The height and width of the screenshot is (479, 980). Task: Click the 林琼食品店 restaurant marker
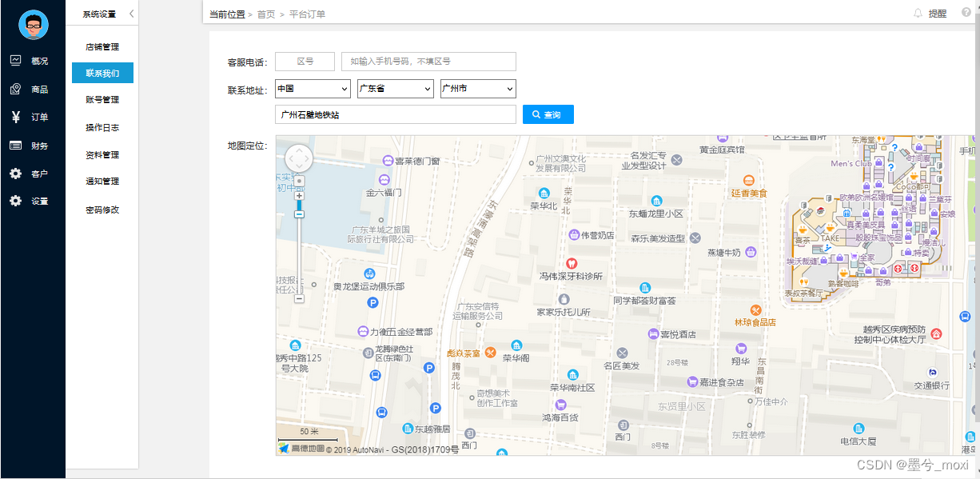[755, 309]
